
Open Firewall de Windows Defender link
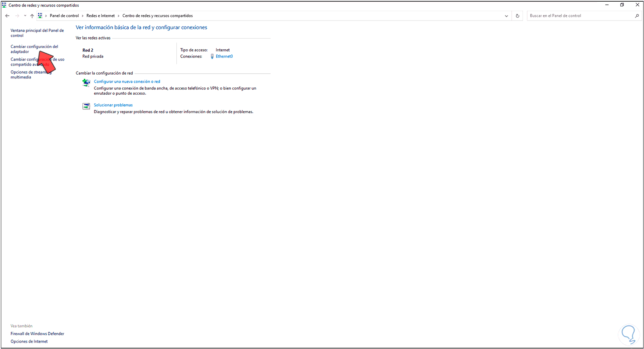pos(37,334)
